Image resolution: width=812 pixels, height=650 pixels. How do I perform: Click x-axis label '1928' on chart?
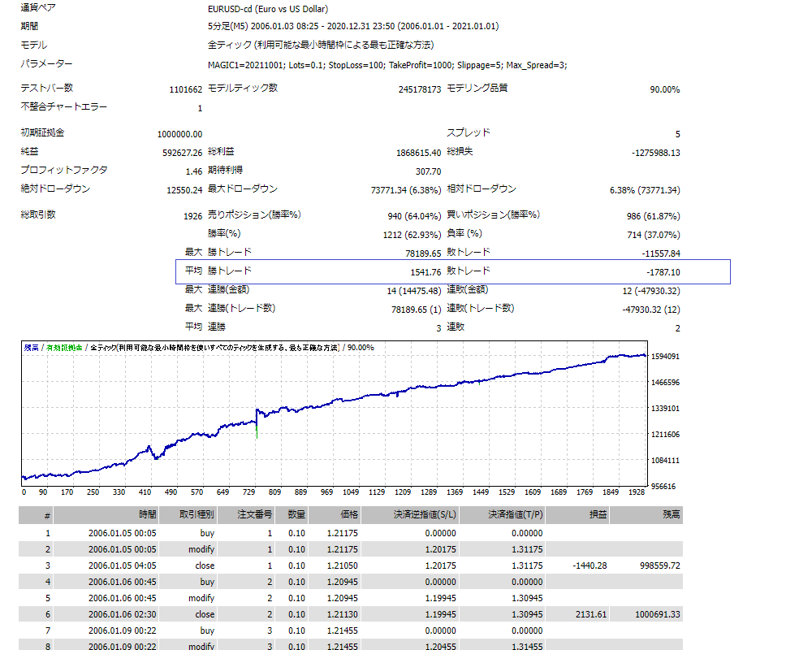pos(637,492)
